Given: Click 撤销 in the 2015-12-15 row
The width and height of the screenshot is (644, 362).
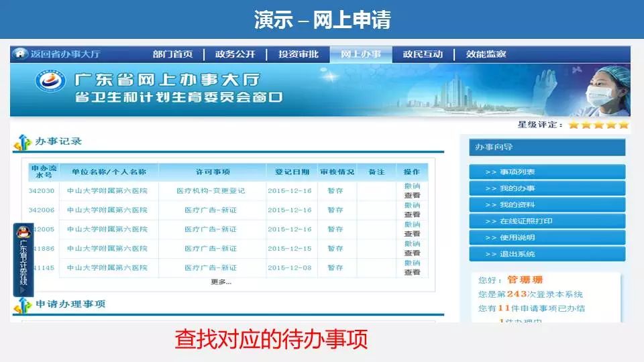Looking at the screenshot, I should click(x=412, y=244).
